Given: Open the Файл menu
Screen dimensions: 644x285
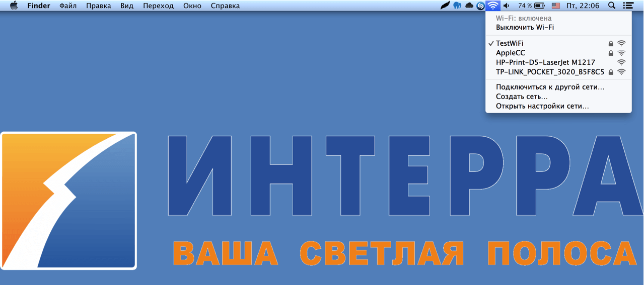Looking at the screenshot, I should point(68,6).
